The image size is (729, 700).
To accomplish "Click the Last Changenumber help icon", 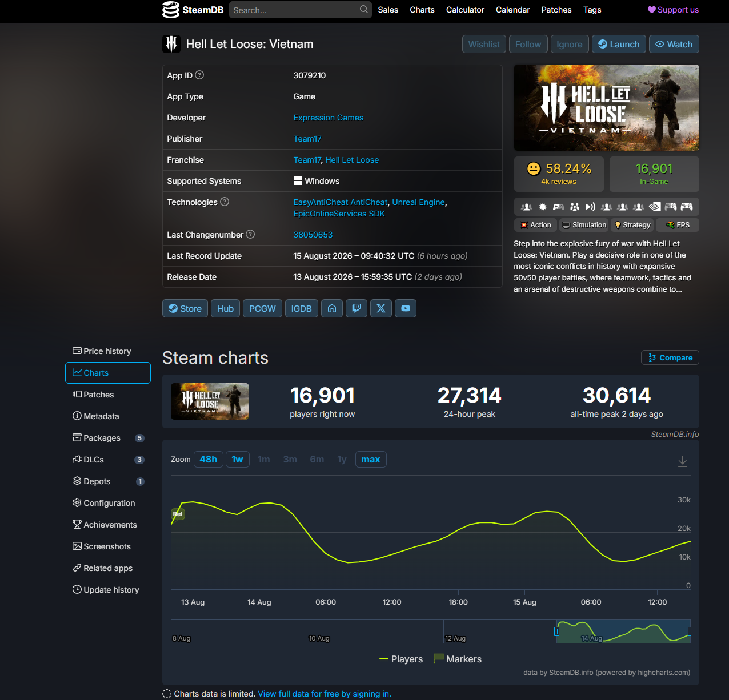I will click(250, 234).
